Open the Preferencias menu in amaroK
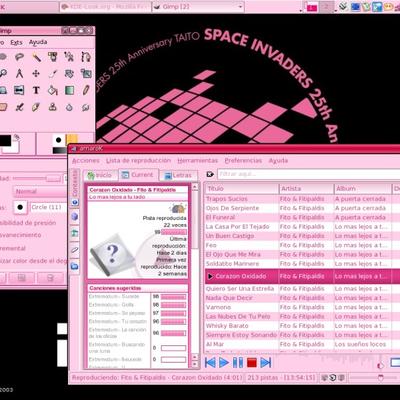Image resolution: width=400 pixels, height=400 pixels. click(243, 161)
